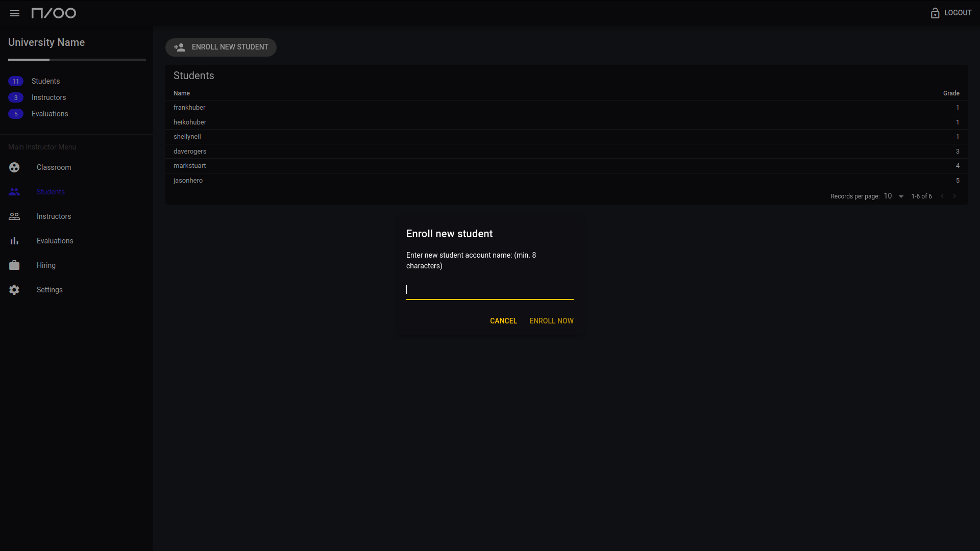Click the Hiring briefcase icon
This screenshot has height=551, width=980.
click(x=14, y=265)
